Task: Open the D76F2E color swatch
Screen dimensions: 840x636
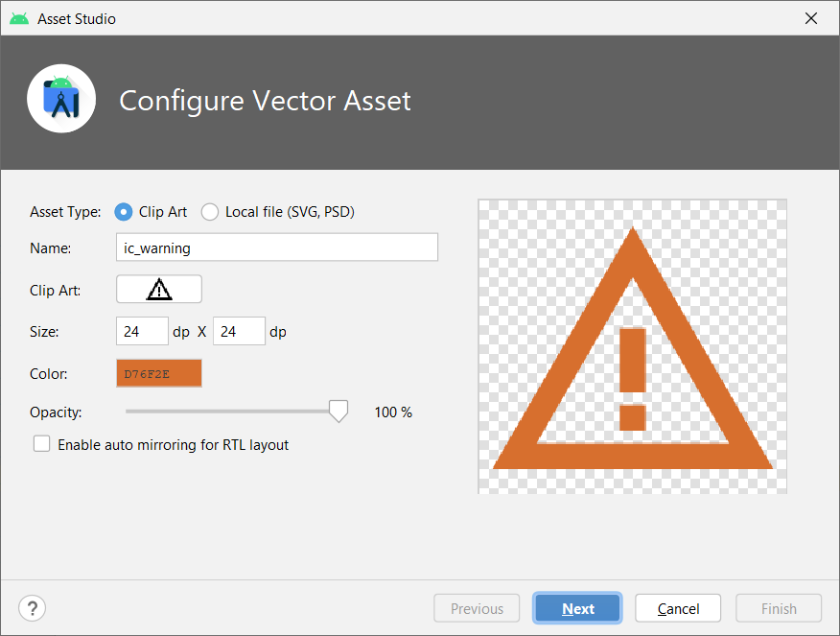Action: point(159,373)
